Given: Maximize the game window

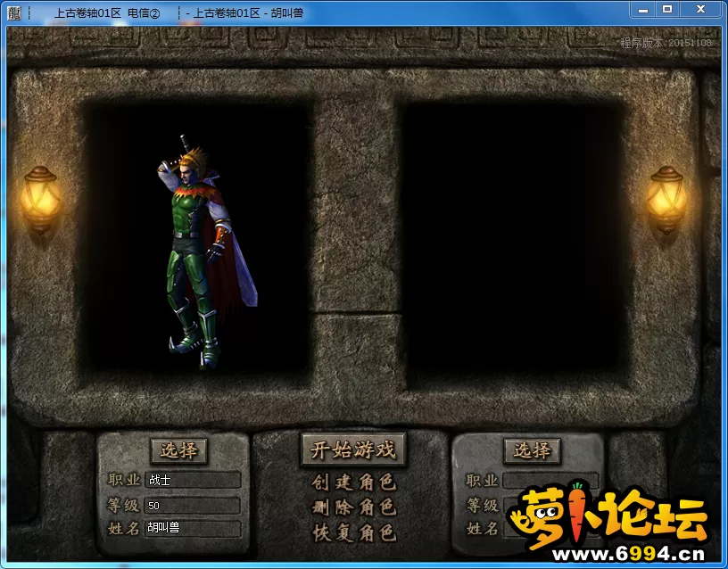Looking at the screenshot, I should click(667, 9).
